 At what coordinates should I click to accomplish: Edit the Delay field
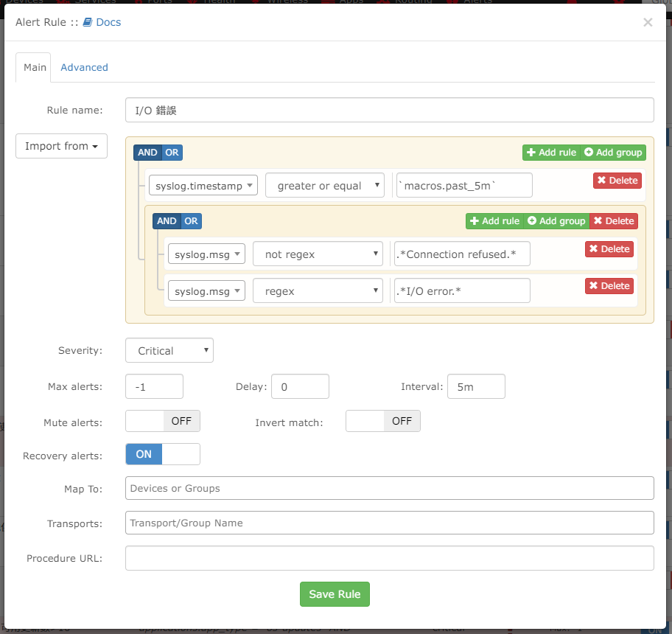tap(300, 386)
